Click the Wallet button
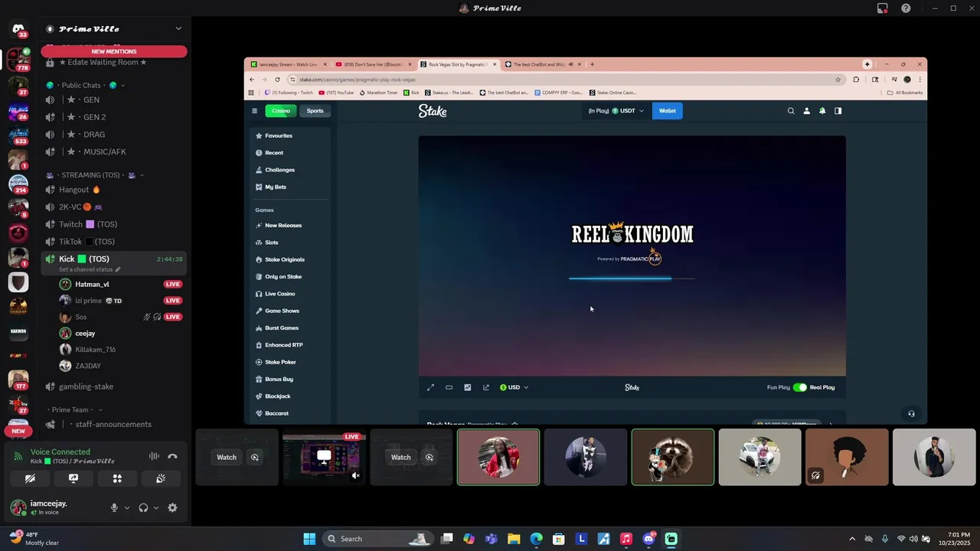 click(668, 111)
